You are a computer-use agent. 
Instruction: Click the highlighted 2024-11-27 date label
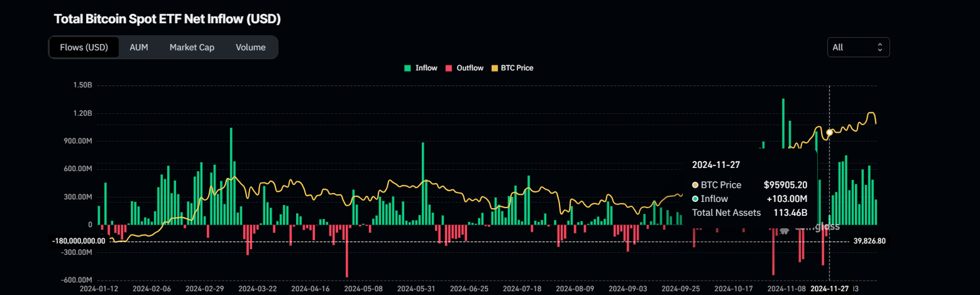pos(829,289)
